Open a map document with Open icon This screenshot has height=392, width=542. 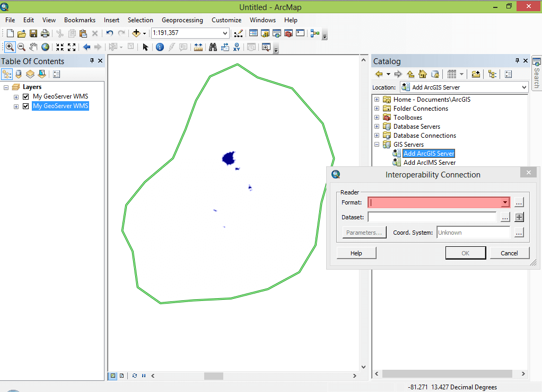(x=21, y=33)
